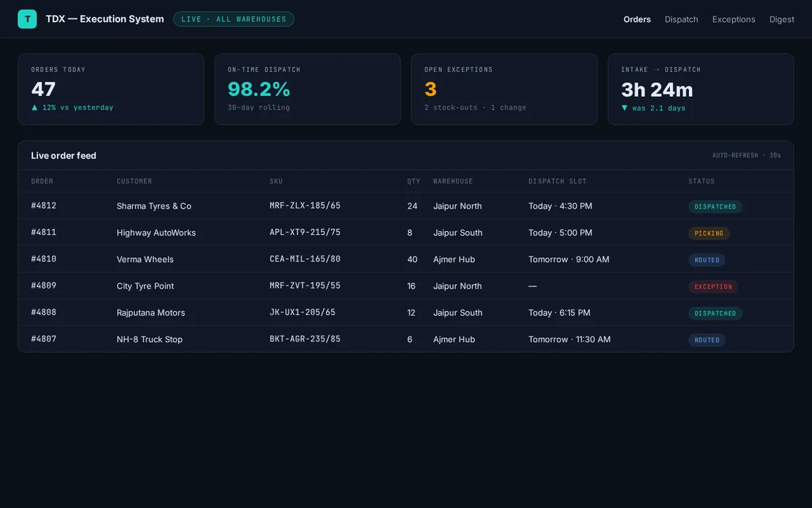This screenshot has width=812, height=508.
Task: Open the On-Time Dispatch 98.2% card
Action: (308, 89)
